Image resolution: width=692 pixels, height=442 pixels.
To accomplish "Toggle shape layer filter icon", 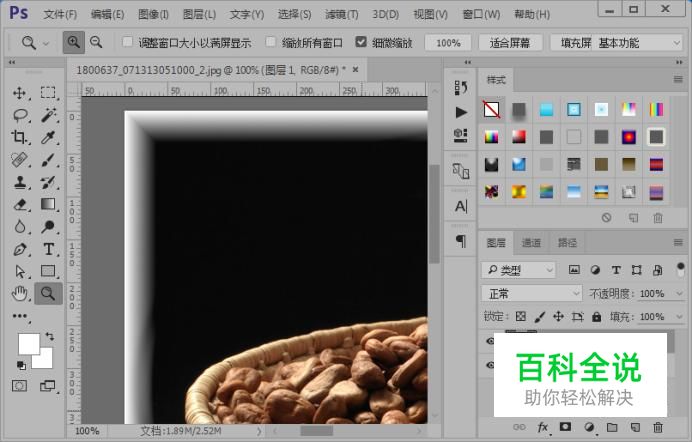I will pyautogui.click(x=636, y=270).
